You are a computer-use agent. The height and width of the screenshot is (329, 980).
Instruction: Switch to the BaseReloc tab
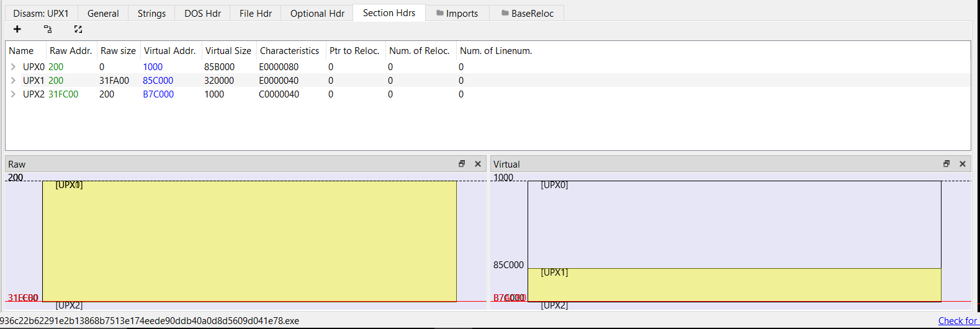pos(527,13)
